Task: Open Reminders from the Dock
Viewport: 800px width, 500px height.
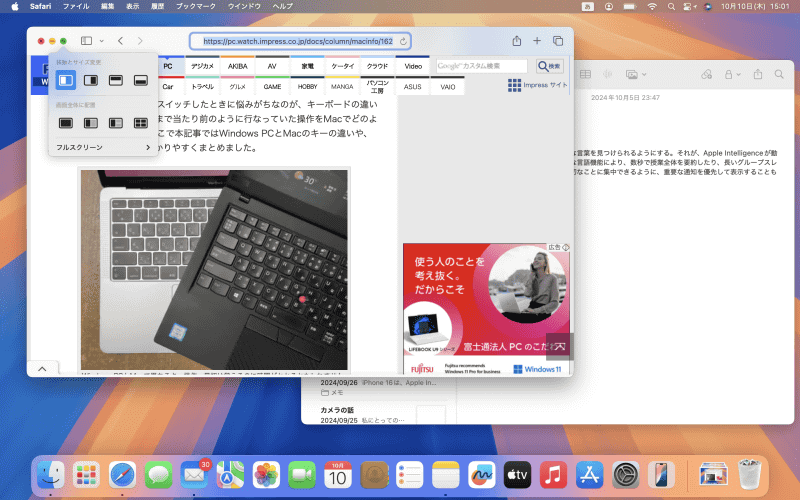Action: [409, 476]
